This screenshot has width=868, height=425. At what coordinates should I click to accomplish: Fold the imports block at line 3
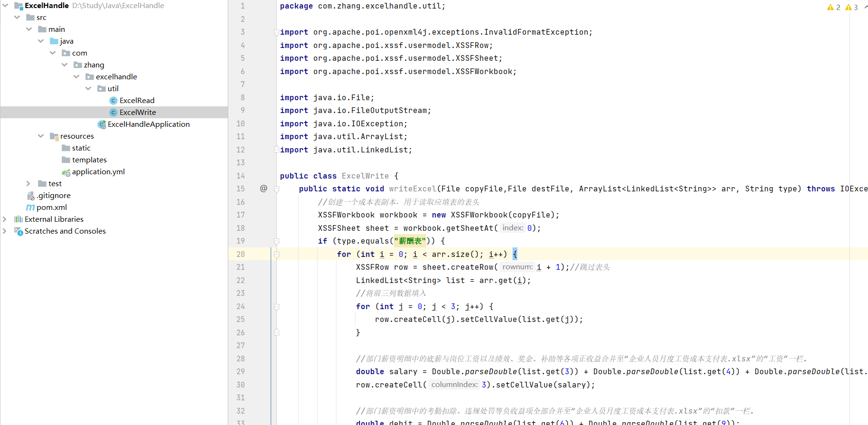(x=276, y=32)
